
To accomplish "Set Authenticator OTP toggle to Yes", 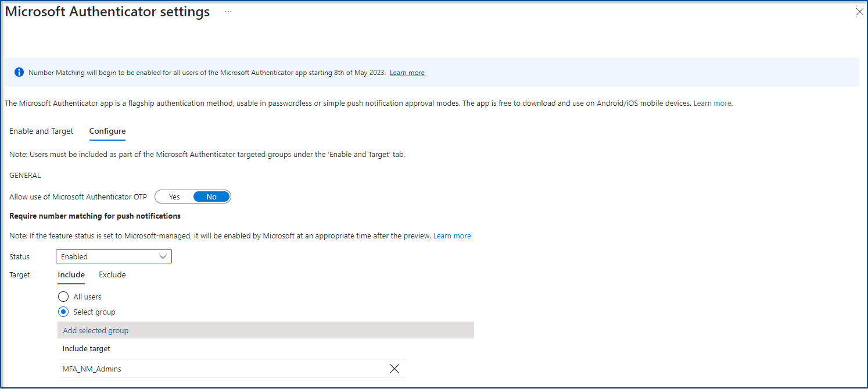I will click(x=174, y=197).
